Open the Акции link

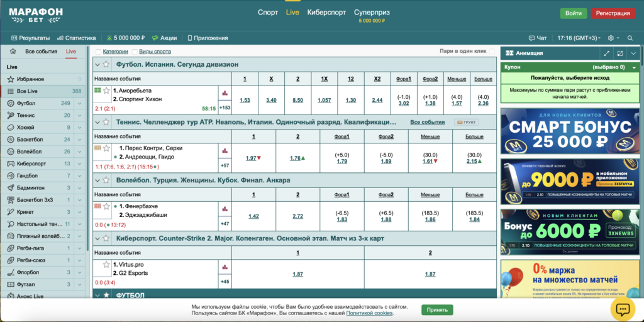(x=164, y=38)
